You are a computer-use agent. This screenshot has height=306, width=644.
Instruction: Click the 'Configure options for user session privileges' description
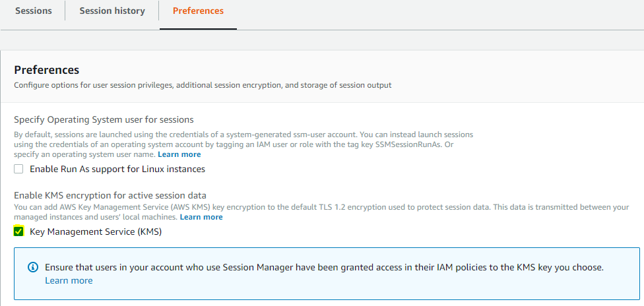pos(203,86)
